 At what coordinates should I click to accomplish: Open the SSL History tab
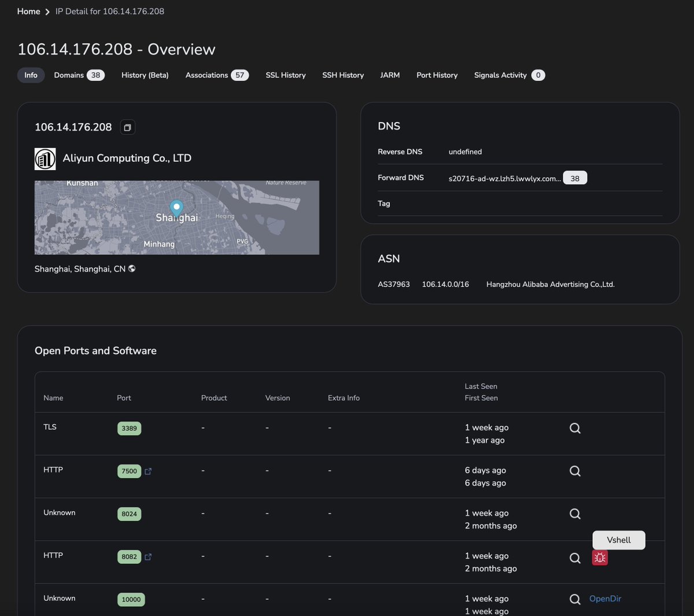click(286, 75)
